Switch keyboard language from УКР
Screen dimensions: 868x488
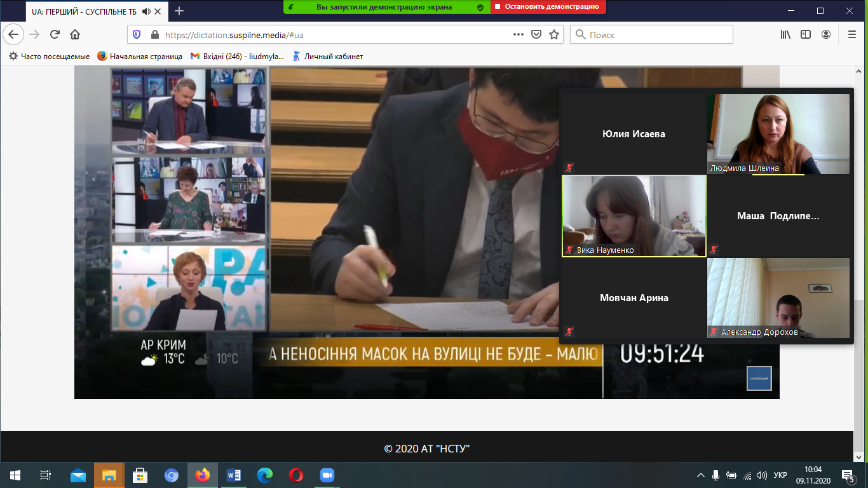tap(780, 475)
